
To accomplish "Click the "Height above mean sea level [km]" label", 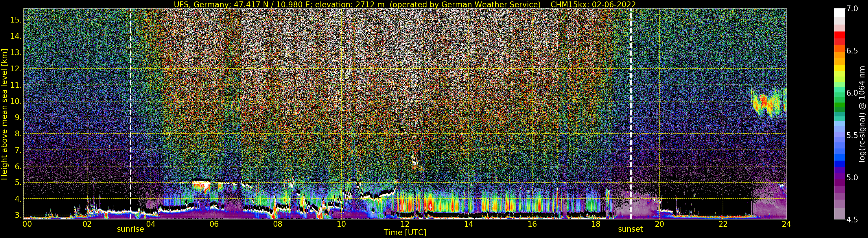I will (x=4, y=114).
